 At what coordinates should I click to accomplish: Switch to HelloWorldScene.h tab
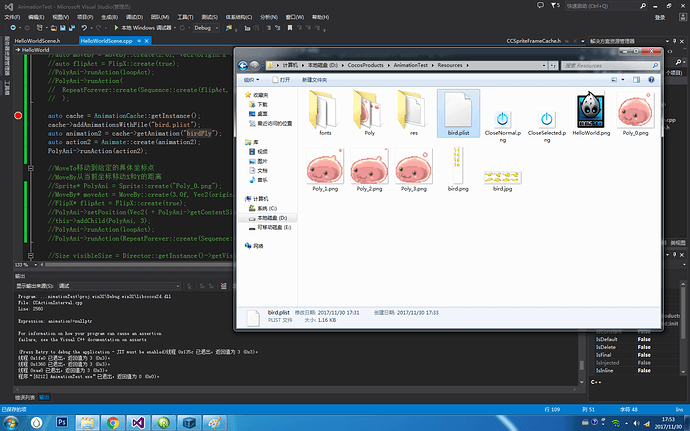(x=37, y=41)
